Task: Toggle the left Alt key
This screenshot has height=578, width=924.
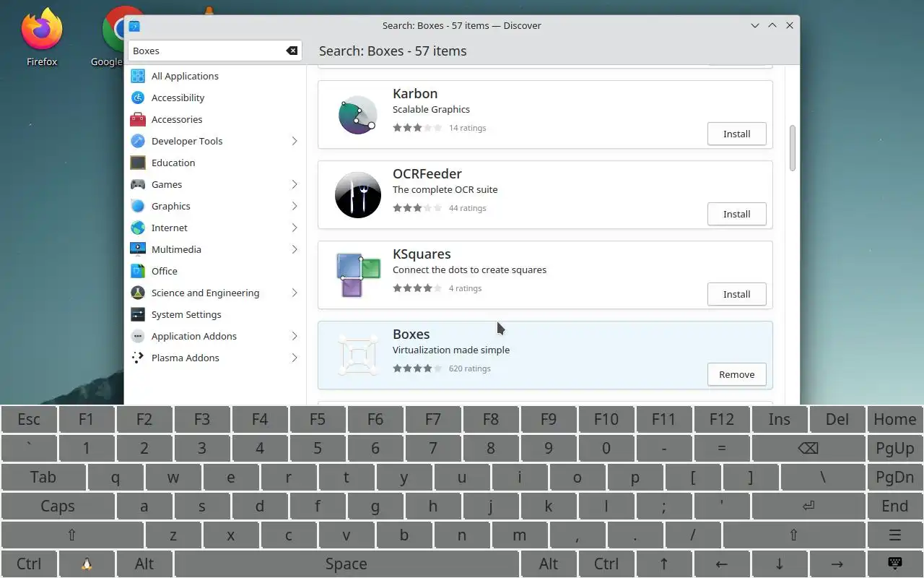Action: (x=144, y=564)
